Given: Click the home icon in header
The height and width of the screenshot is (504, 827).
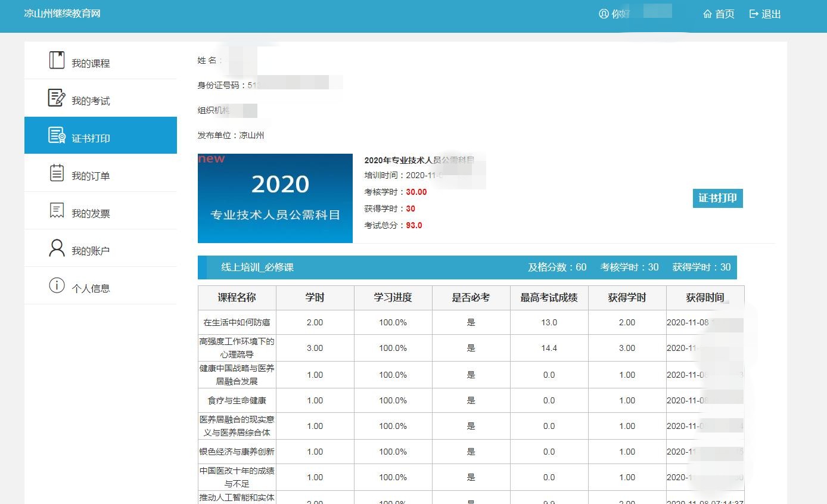Looking at the screenshot, I should pyautogui.click(x=708, y=14).
